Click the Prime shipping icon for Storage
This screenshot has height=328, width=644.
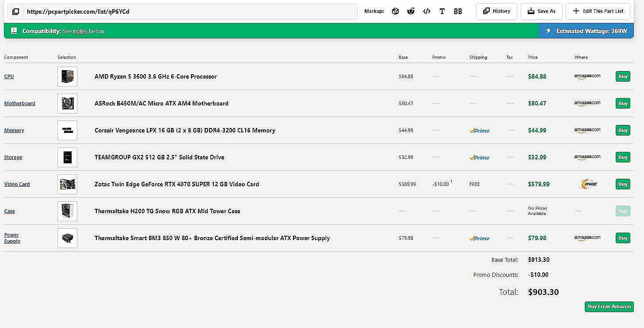tap(479, 158)
